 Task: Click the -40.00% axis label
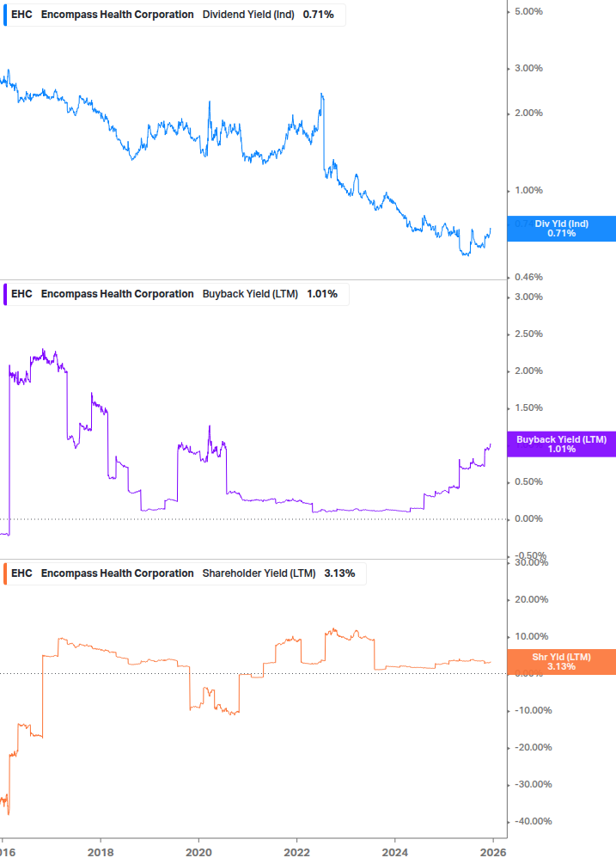click(533, 821)
